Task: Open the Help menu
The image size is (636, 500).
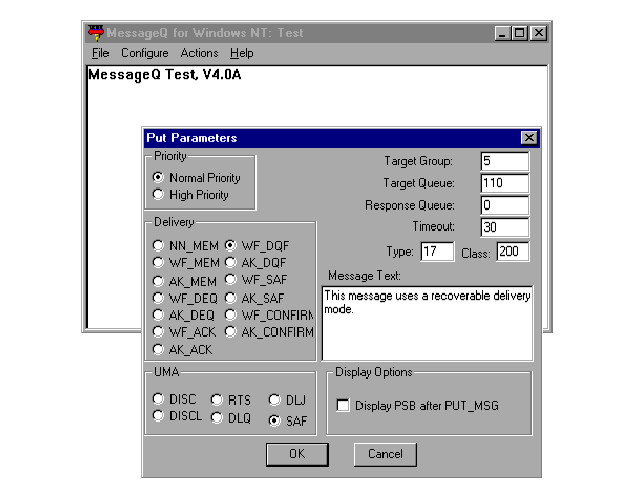Action: point(241,53)
